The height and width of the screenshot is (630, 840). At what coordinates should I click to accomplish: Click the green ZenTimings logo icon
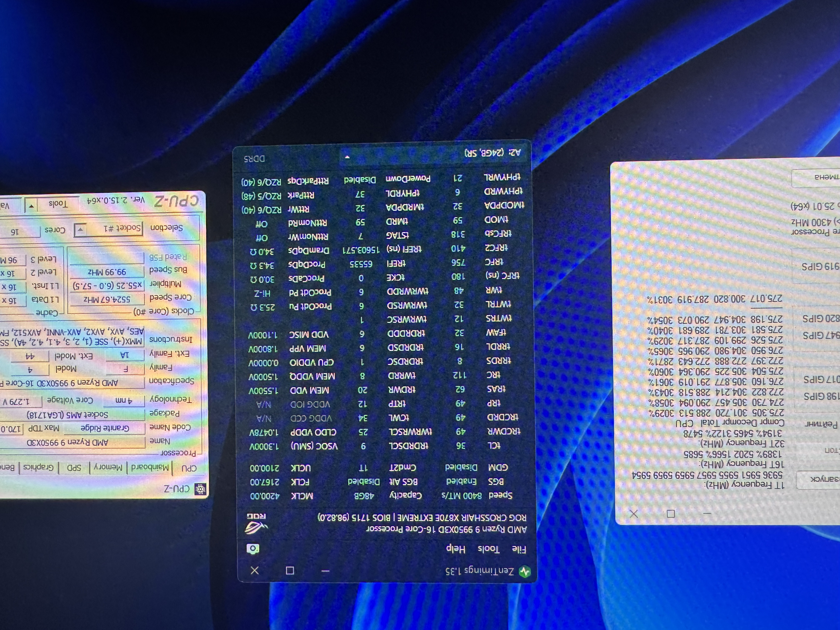(525, 571)
